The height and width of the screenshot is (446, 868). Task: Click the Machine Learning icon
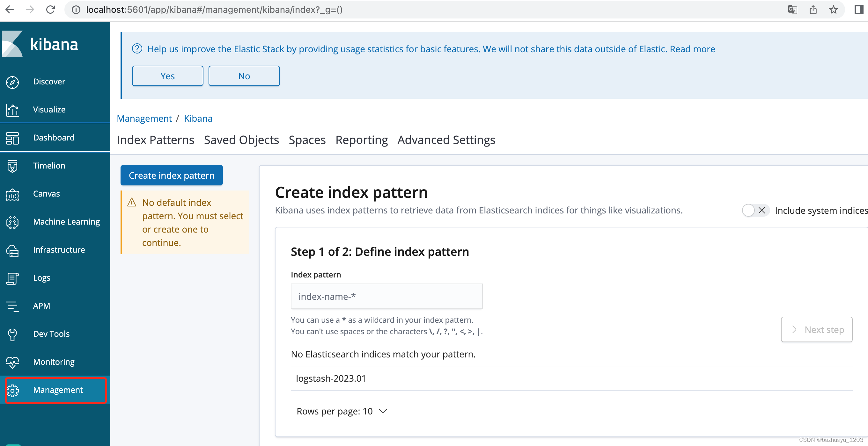click(12, 222)
